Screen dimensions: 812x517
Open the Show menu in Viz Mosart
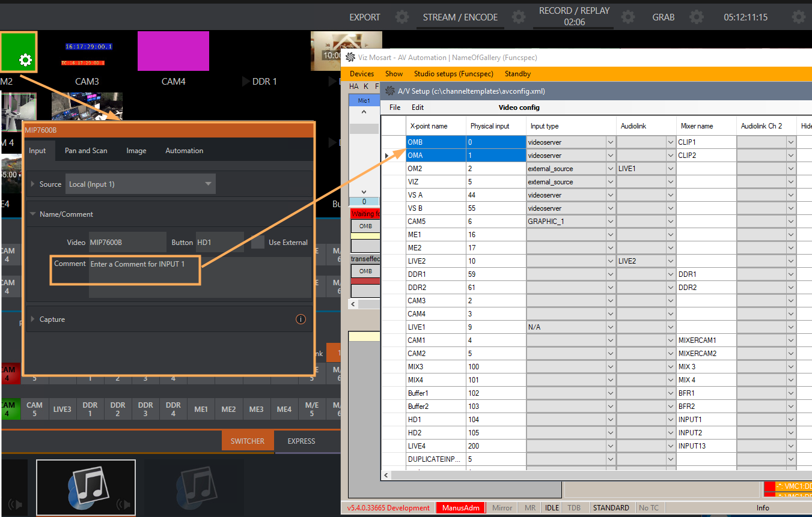(x=394, y=74)
